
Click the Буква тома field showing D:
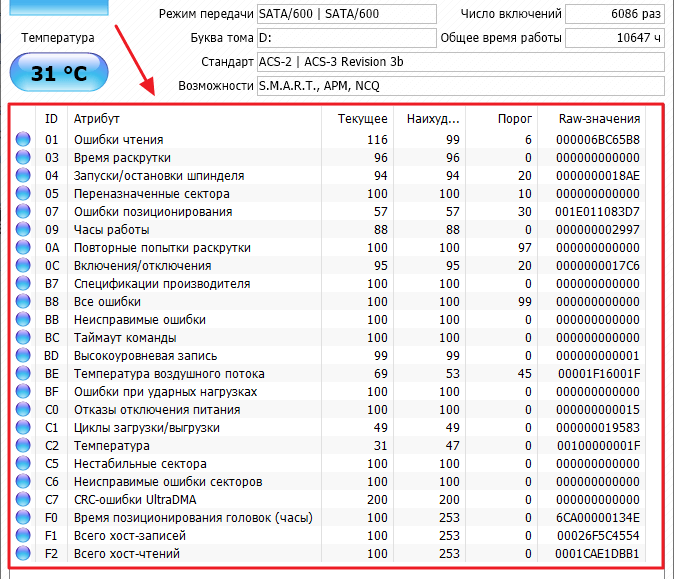[x=345, y=38]
